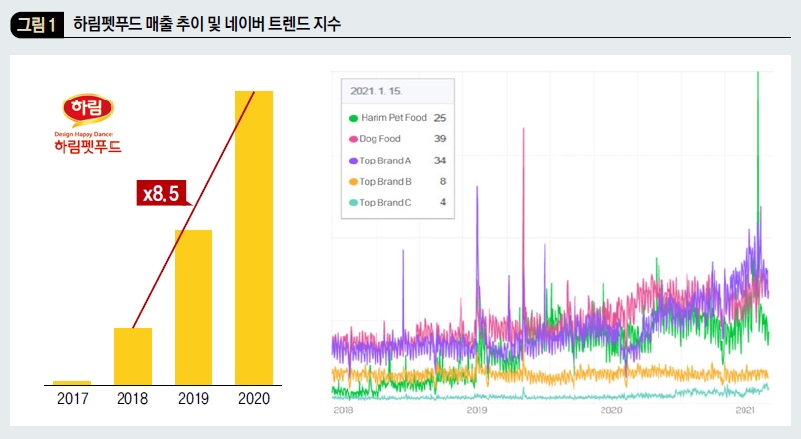Click the tooltip date '2021. 1. 15.'
801x439 pixels.
pos(376,91)
